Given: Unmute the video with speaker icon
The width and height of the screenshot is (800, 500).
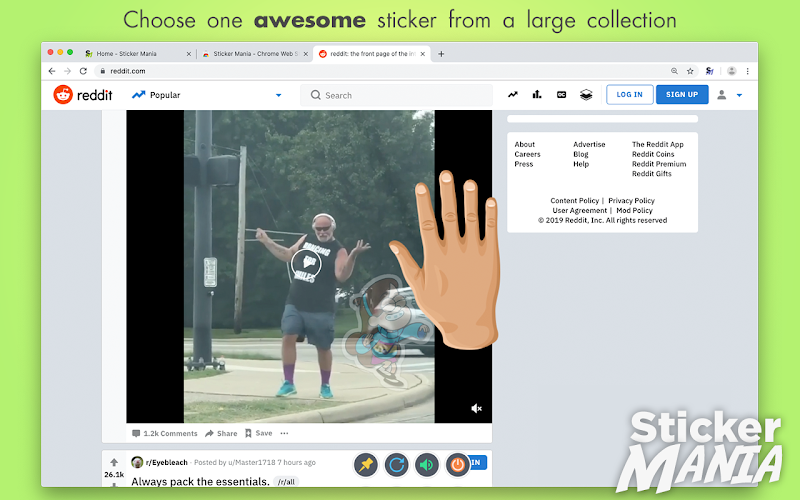Looking at the screenshot, I should point(477,408).
